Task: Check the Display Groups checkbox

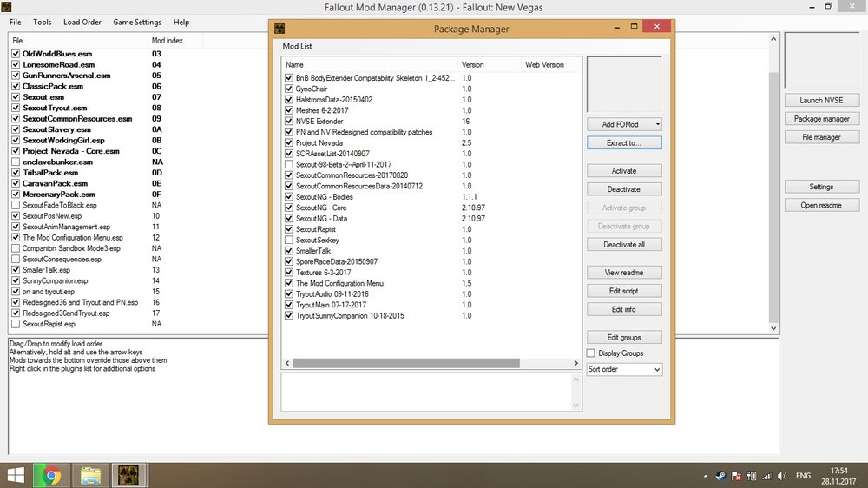Action: 590,353
